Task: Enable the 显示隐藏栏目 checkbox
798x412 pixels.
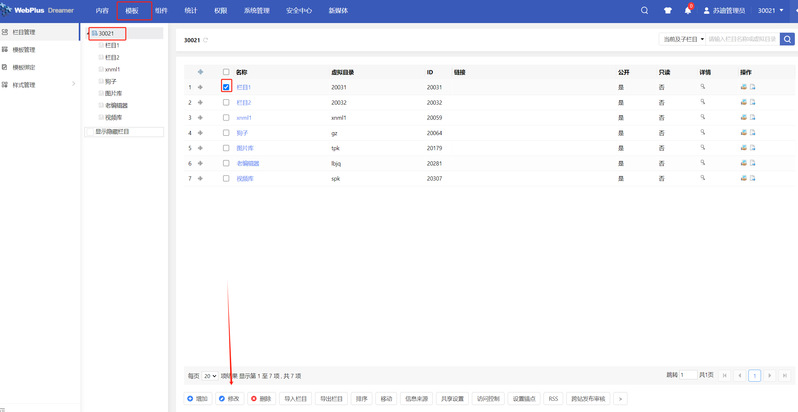Action: (x=90, y=131)
